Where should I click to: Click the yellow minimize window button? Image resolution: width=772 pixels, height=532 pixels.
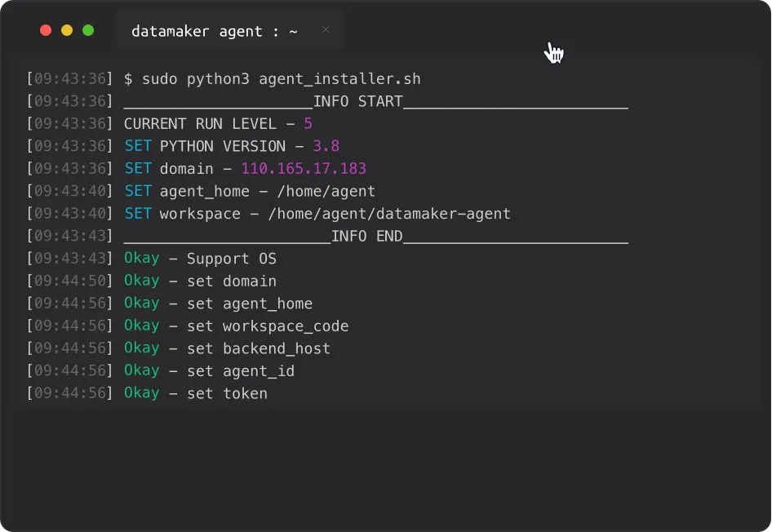pyautogui.click(x=67, y=31)
